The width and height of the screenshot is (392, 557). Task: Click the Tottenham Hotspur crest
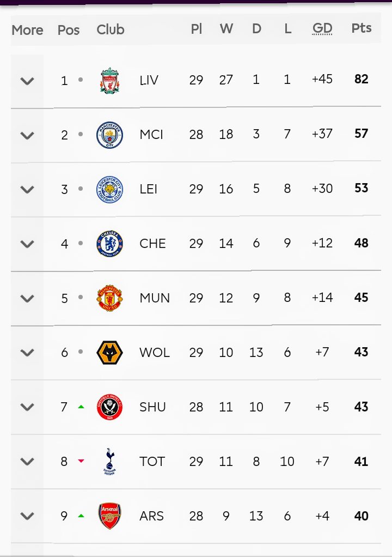(x=109, y=462)
